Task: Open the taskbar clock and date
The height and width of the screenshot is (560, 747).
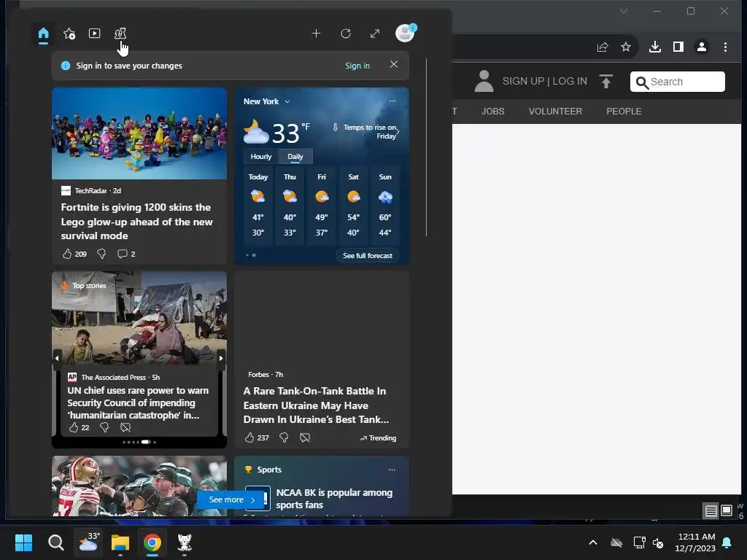Action: coord(695,542)
